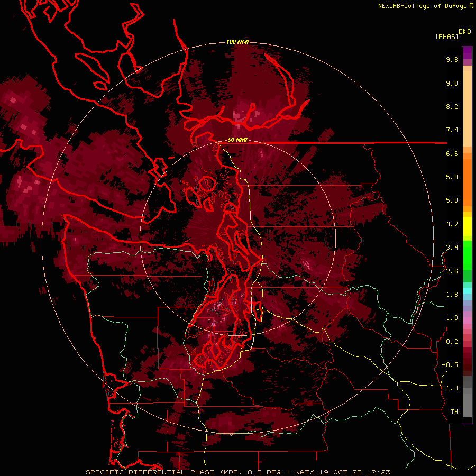Click the 4.2 legend value
This screenshot has height=476, width=476.
pyautogui.click(x=452, y=224)
